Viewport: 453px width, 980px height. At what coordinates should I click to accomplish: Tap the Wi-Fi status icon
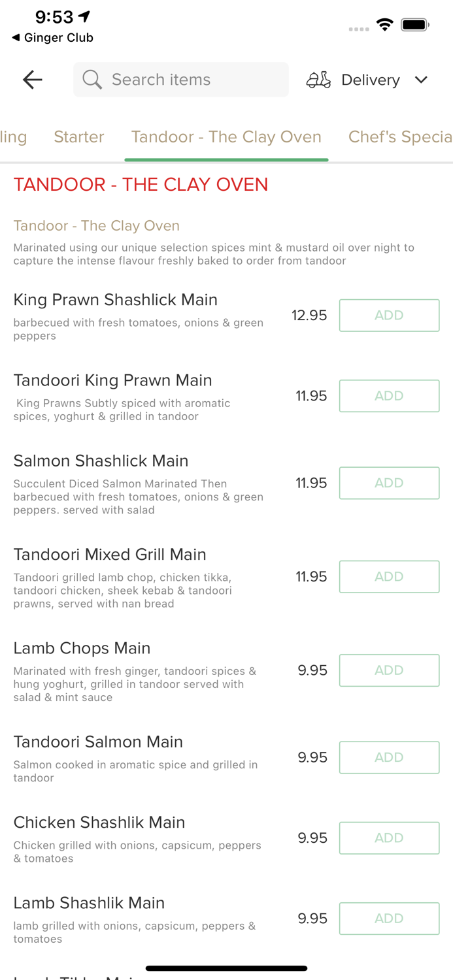(x=385, y=25)
